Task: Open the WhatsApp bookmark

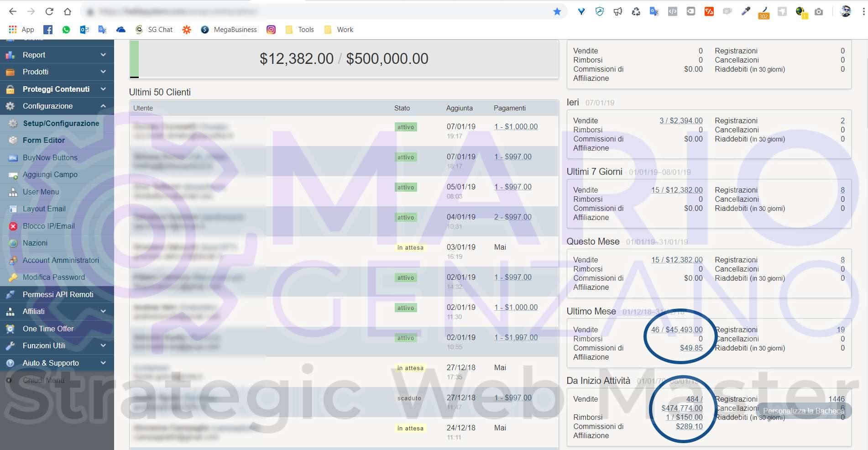Action: click(x=66, y=30)
